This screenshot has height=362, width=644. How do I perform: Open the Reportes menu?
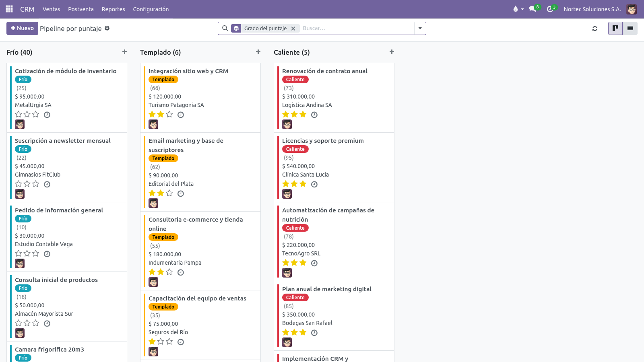tap(113, 9)
